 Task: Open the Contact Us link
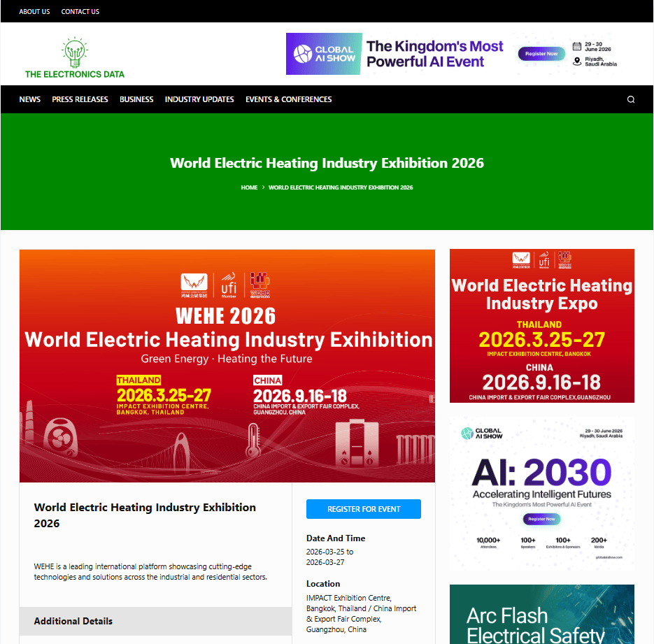(x=80, y=11)
